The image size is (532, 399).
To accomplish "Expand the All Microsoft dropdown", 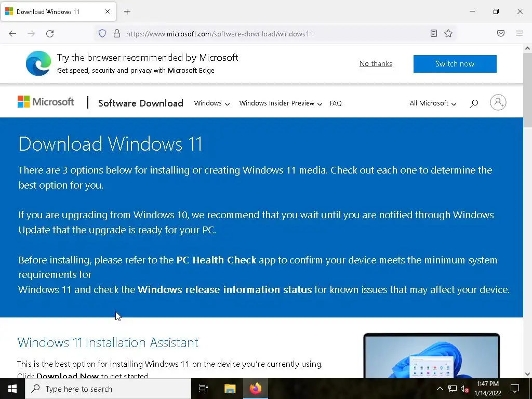I will 433,103.
